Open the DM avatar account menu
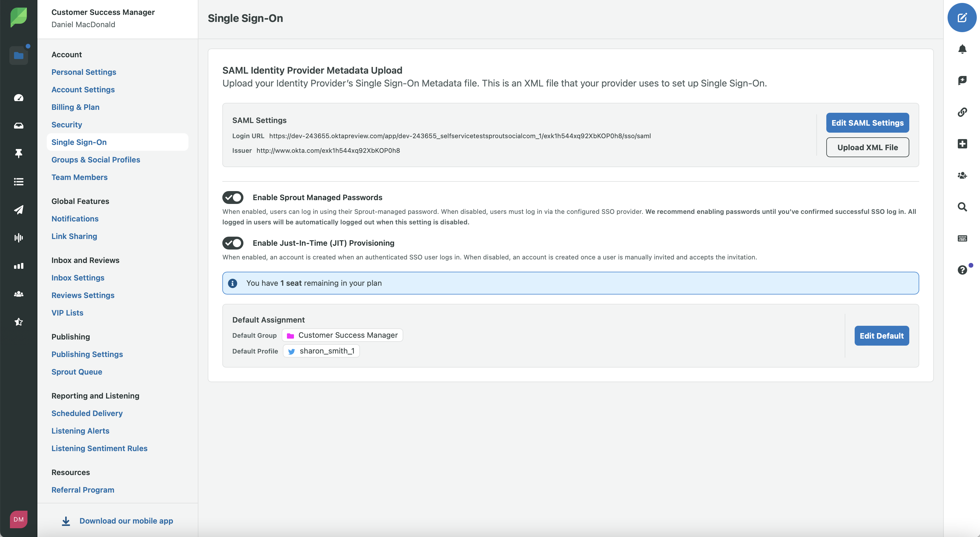 pos(18,519)
